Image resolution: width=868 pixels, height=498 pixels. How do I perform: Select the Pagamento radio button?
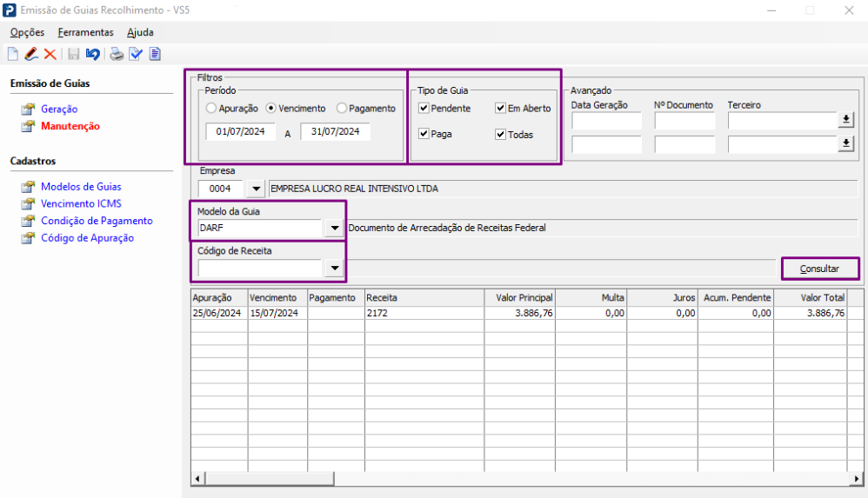click(x=342, y=109)
